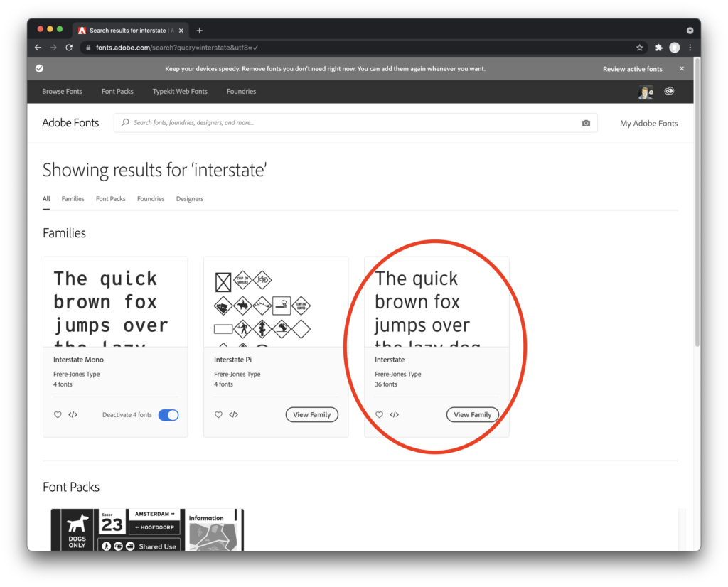The height and width of the screenshot is (587, 728).
Task: Expand the tab search dropdown arrow
Action: [x=690, y=31]
